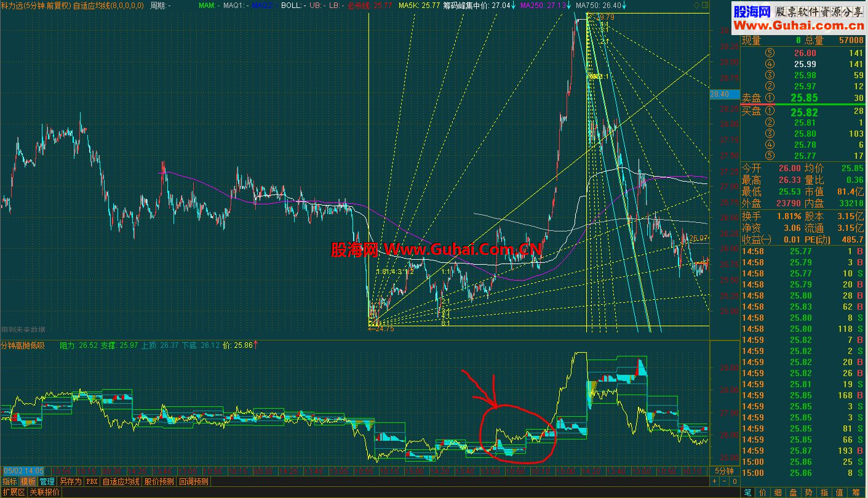Image resolution: width=868 pixels, height=498 pixels.
Task: Switch to the 势 trend tab
Action: click(810, 492)
